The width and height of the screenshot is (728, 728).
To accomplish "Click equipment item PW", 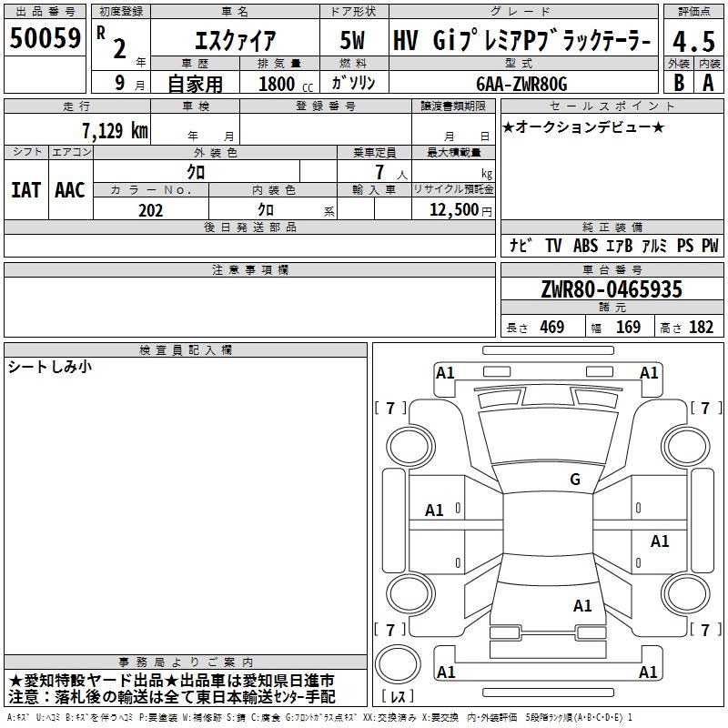I will coord(710,245).
